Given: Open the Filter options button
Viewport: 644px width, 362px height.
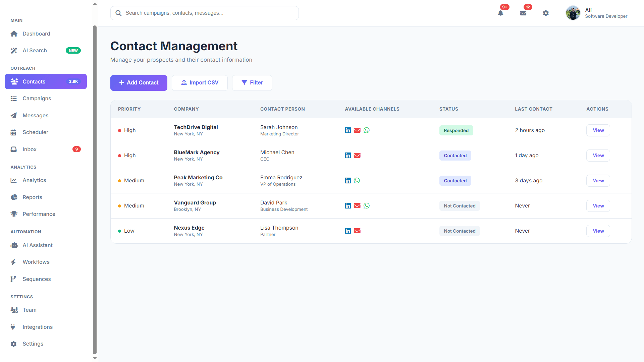Looking at the screenshot, I should [x=252, y=83].
